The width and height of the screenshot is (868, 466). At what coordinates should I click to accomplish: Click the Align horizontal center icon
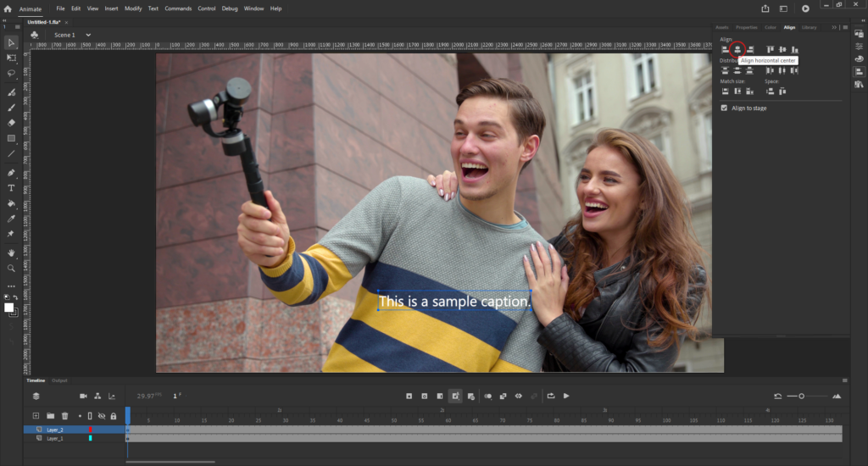click(737, 50)
